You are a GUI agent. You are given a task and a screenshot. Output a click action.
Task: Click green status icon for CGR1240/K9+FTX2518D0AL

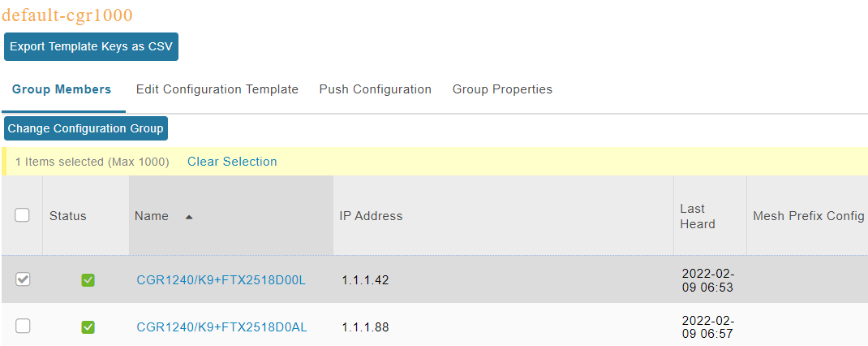(88, 327)
